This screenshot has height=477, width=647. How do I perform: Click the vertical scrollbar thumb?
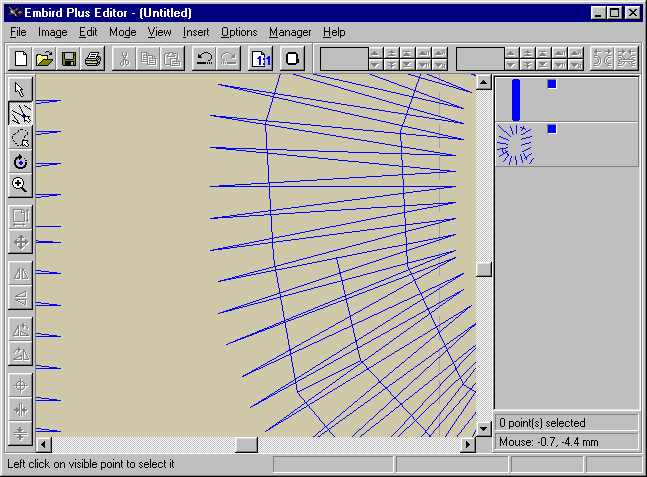(484, 269)
